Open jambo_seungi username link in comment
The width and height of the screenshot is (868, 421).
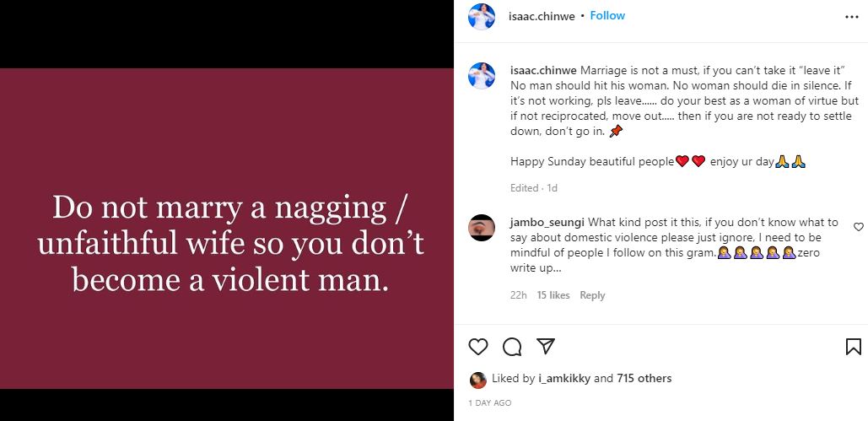tap(547, 222)
